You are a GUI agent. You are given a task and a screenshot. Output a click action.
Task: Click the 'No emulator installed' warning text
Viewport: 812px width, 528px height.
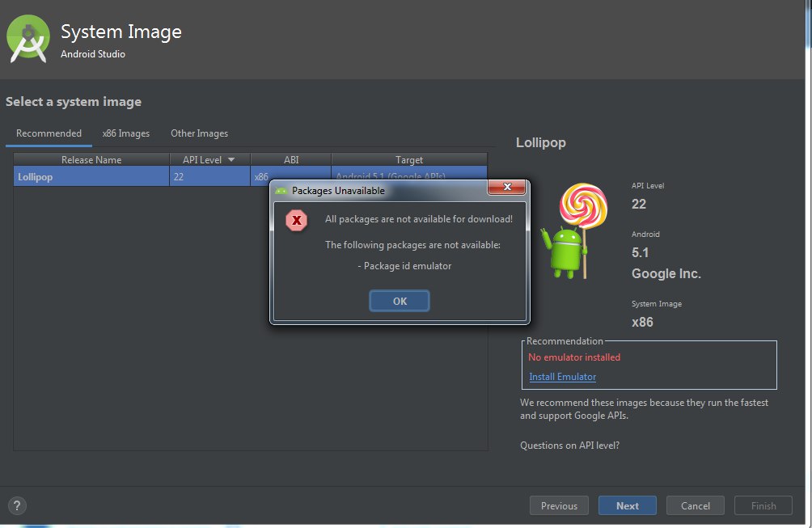[573, 357]
